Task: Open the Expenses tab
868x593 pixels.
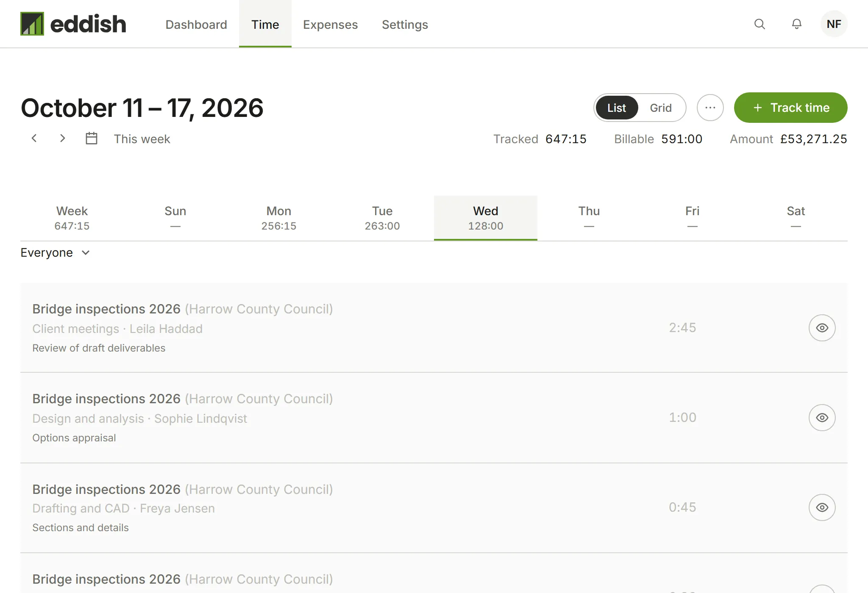Action: coord(331,24)
